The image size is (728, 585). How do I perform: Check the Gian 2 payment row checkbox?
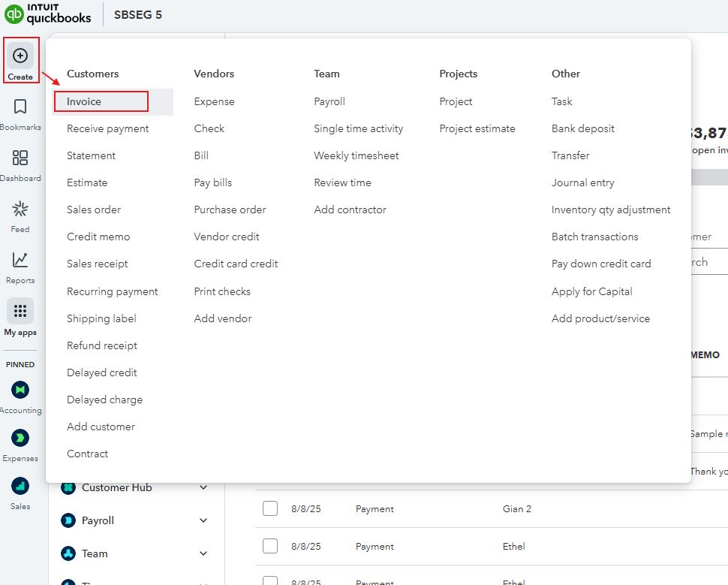coord(270,508)
